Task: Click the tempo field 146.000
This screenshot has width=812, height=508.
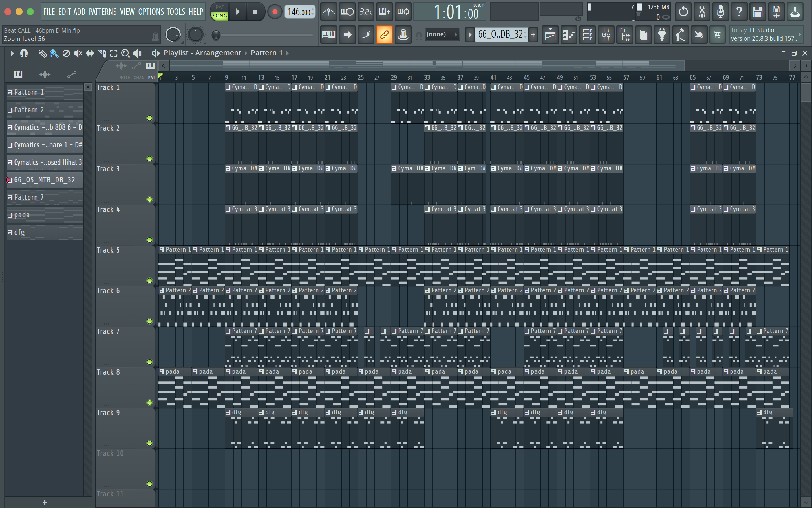Action: (x=300, y=12)
